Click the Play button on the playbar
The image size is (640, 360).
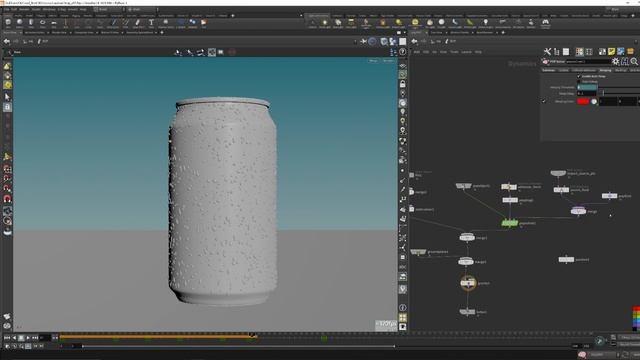[x=28, y=338]
